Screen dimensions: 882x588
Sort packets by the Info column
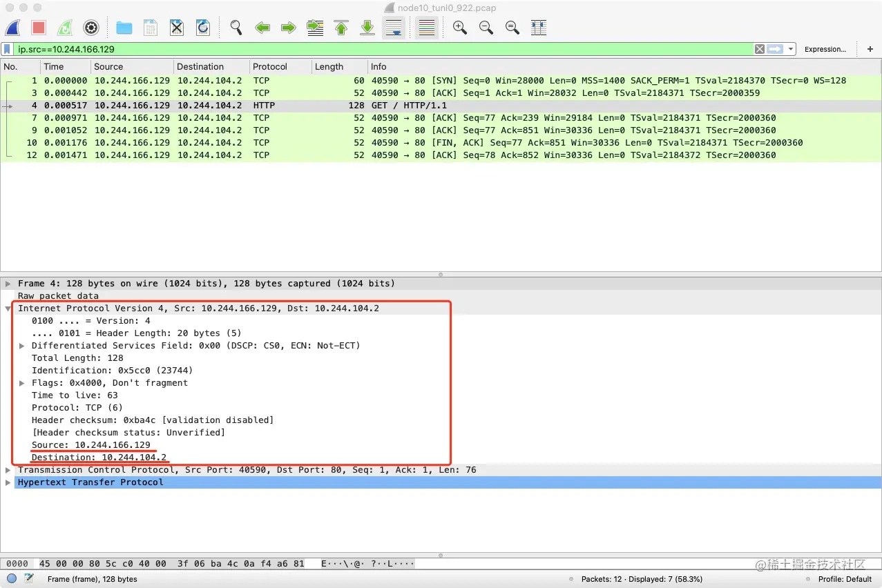coord(624,67)
